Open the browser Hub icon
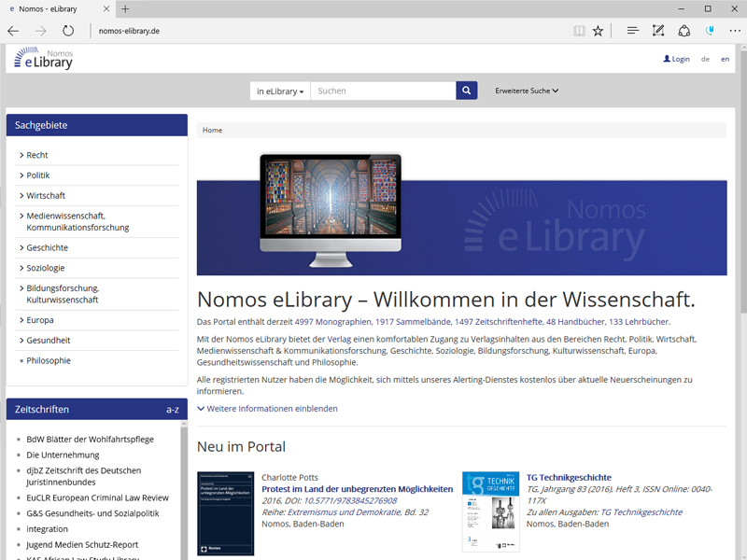The width and height of the screenshot is (747, 560). pyautogui.click(x=633, y=31)
